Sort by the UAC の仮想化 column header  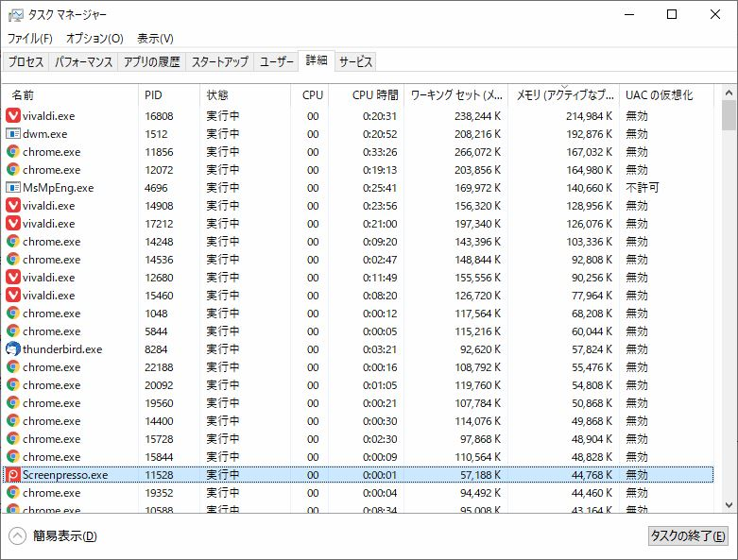[x=666, y=95]
